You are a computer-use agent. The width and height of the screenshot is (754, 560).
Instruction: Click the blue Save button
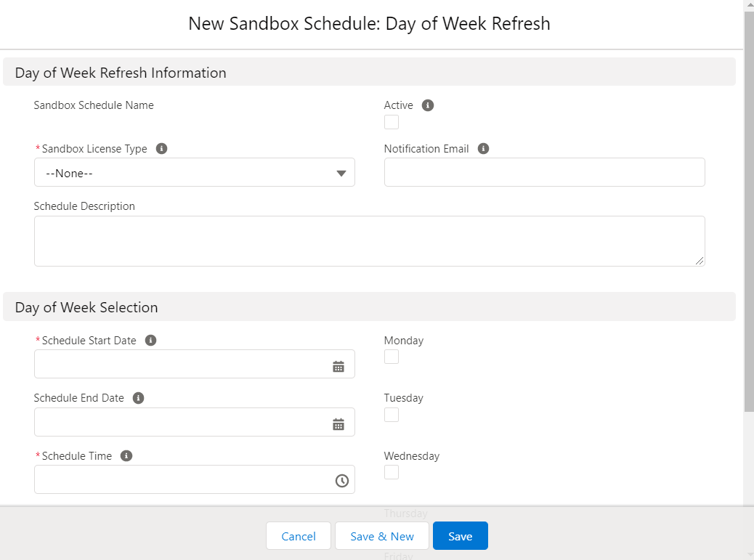pos(460,536)
